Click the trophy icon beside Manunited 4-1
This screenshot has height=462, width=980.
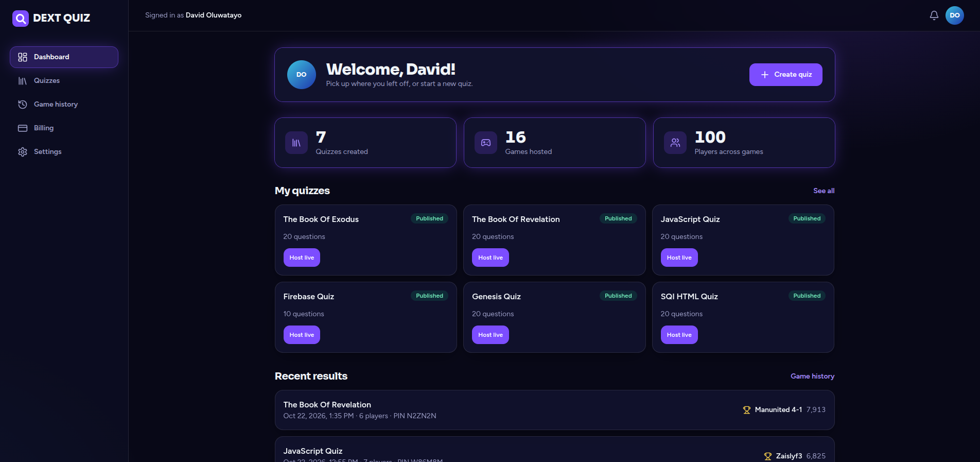[x=747, y=410]
